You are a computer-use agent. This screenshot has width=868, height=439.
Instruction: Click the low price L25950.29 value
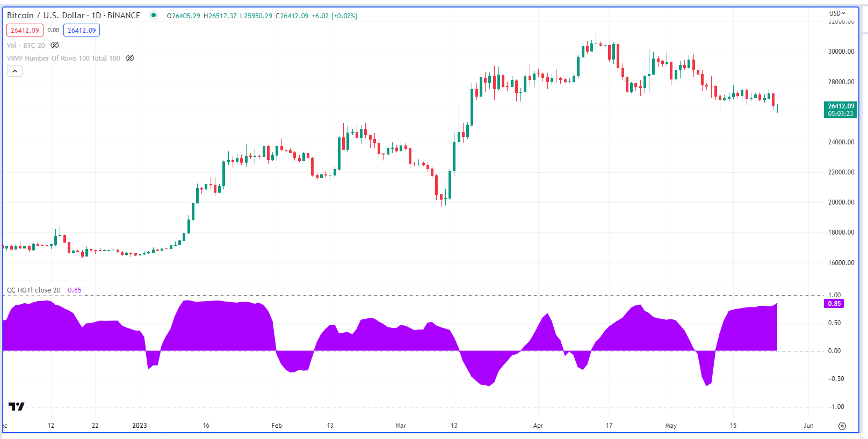click(x=256, y=16)
